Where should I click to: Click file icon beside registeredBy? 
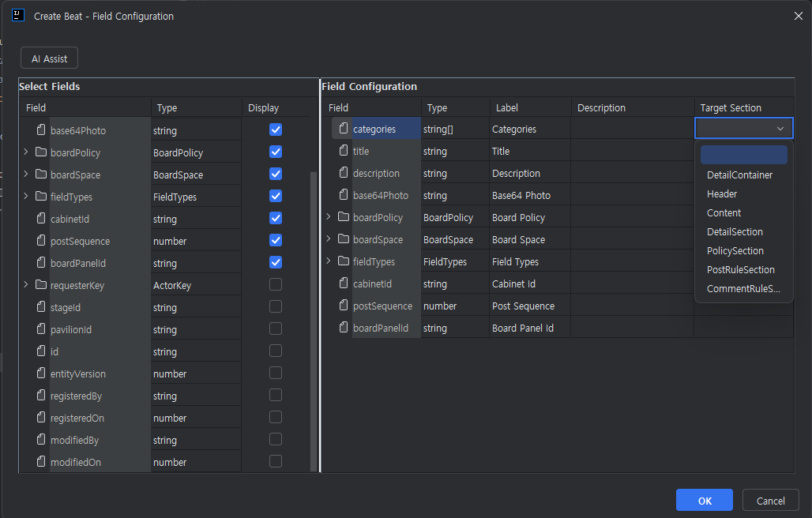[x=41, y=396]
